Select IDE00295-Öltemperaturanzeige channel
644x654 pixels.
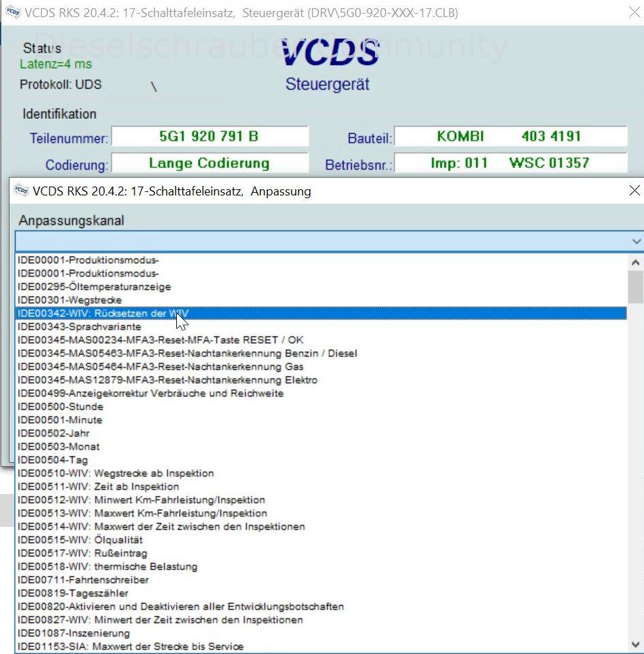(321, 286)
